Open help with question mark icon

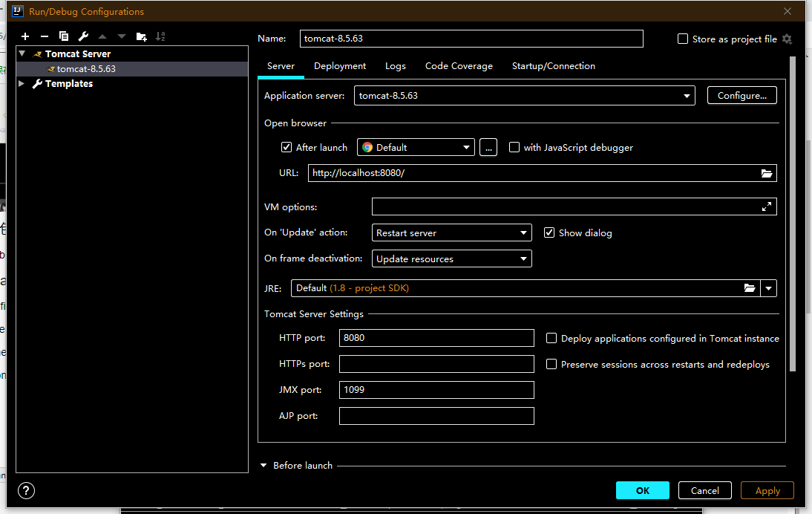tap(27, 490)
